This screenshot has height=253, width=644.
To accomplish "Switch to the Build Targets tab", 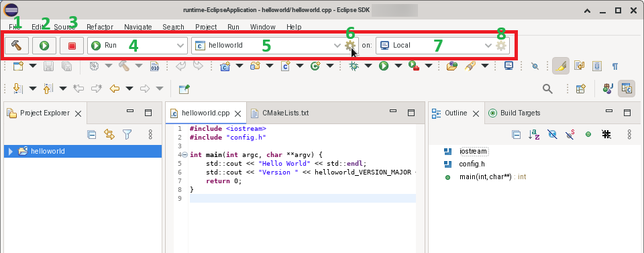I will pos(515,113).
